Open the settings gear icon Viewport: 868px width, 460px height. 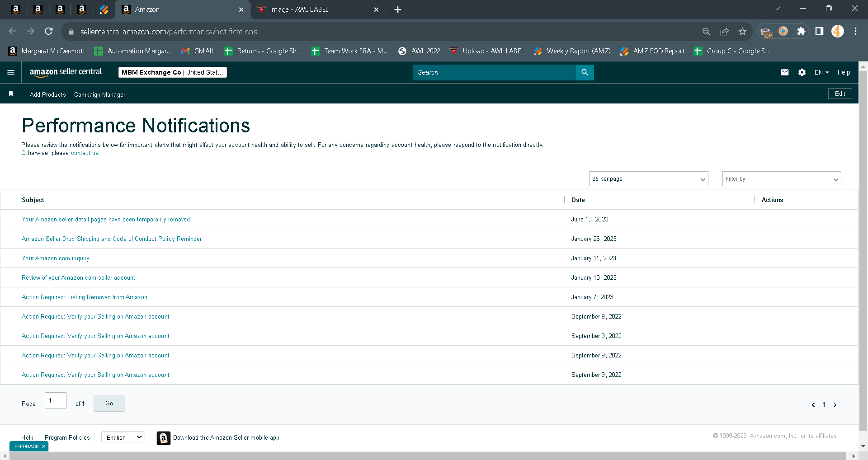[x=802, y=72]
